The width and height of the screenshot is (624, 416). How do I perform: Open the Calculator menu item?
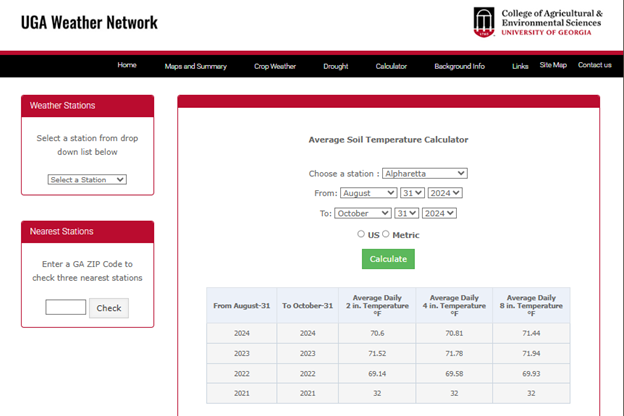click(391, 66)
